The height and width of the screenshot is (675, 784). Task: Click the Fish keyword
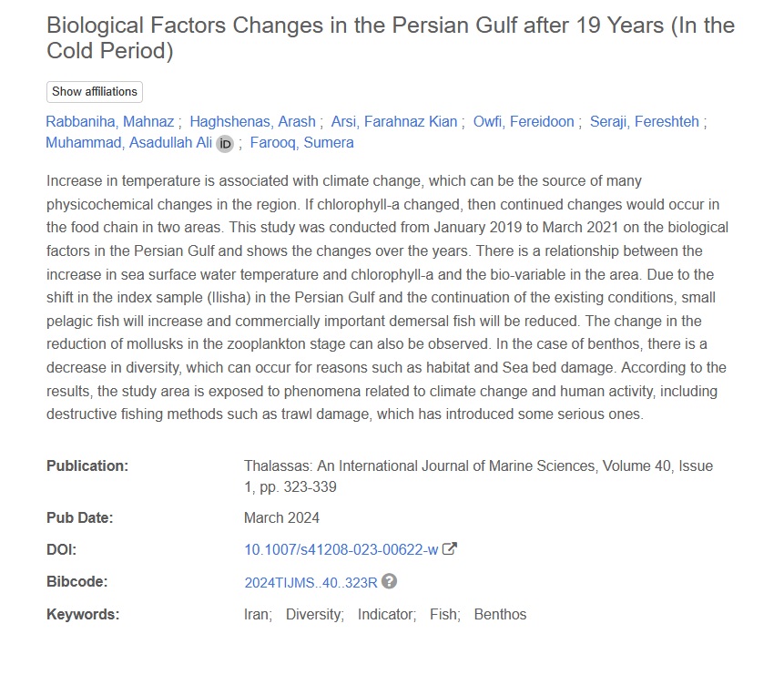click(x=443, y=614)
